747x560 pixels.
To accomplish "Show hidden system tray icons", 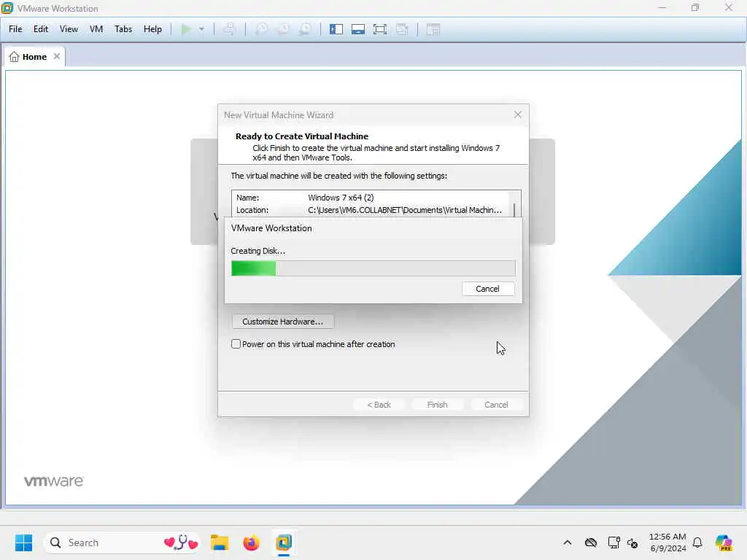I will click(x=568, y=542).
